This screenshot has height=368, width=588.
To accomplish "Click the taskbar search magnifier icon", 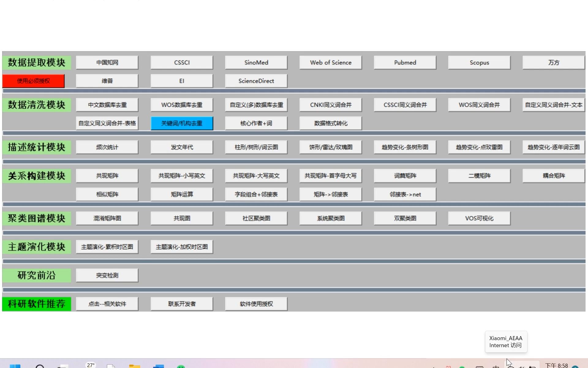I will point(40,366).
